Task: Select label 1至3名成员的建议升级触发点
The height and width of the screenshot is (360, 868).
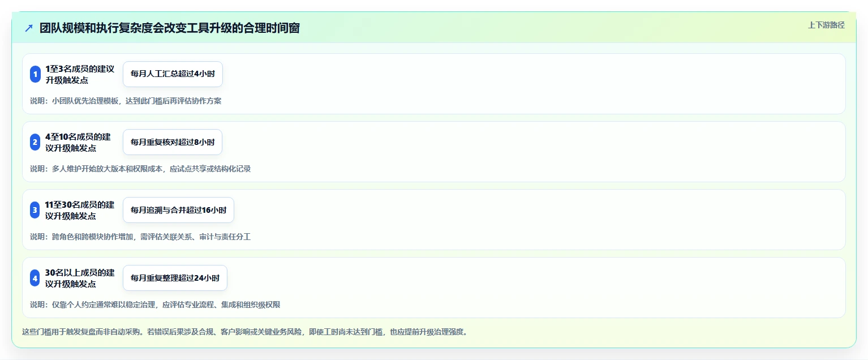Action: (x=80, y=74)
